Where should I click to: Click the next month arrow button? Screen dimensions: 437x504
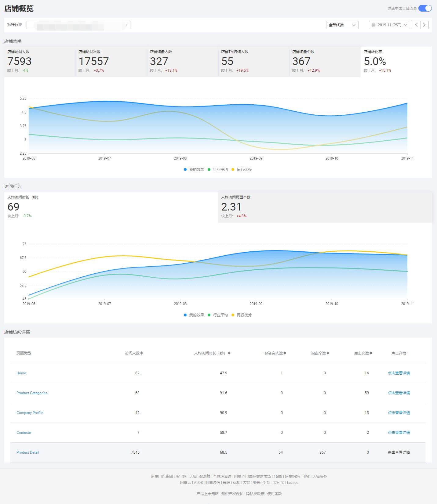pos(424,25)
